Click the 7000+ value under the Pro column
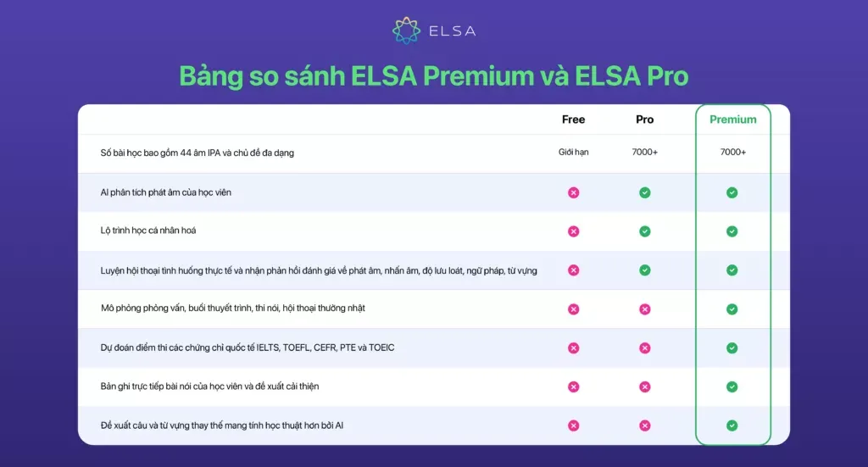Viewport: 868px width, 467px height. (x=645, y=153)
